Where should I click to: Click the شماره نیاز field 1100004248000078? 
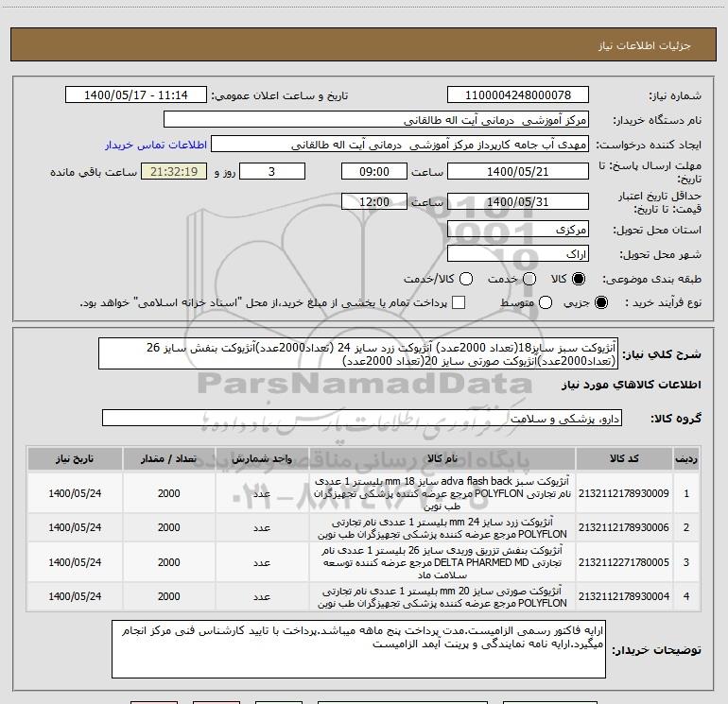tap(518, 95)
